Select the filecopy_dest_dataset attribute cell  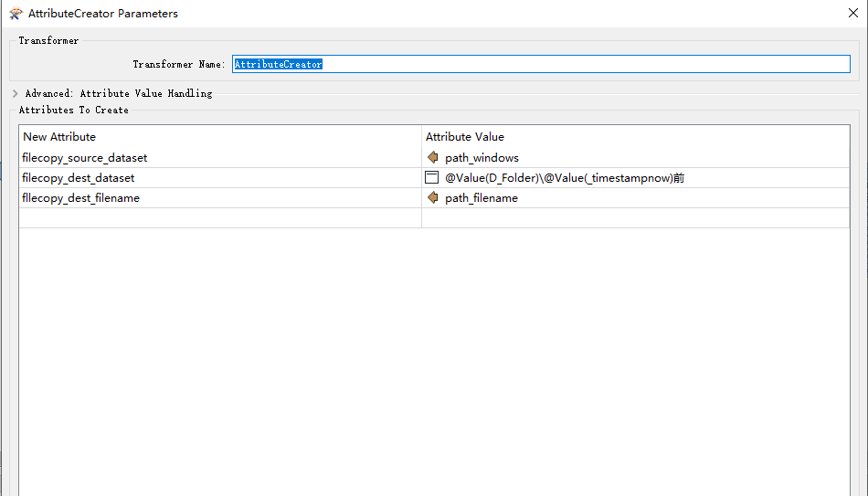click(220, 178)
